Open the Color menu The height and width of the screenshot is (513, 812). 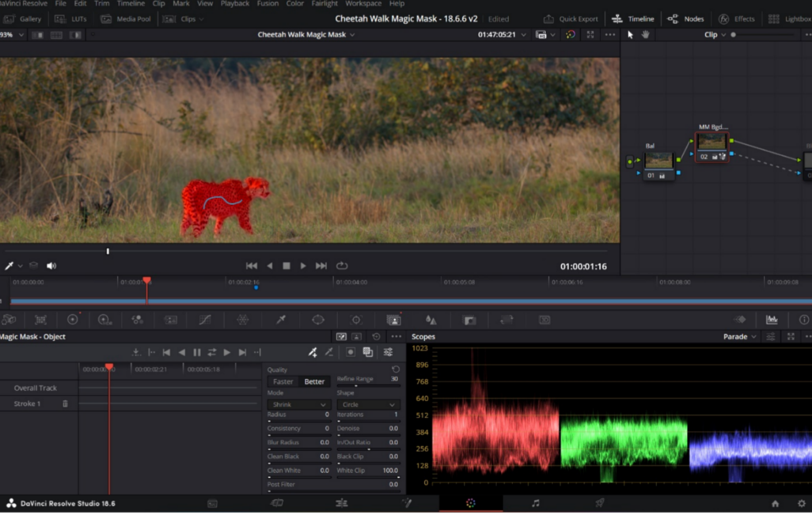coord(295,3)
